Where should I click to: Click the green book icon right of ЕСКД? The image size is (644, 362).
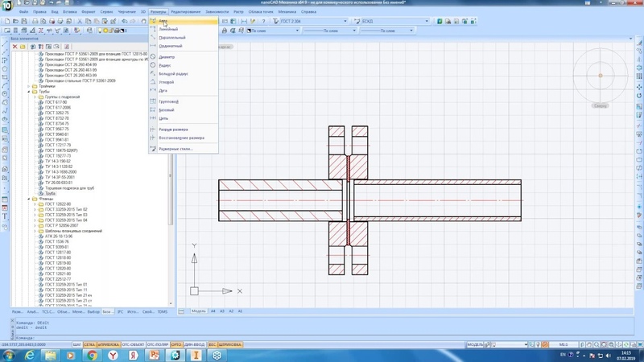tap(440, 21)
